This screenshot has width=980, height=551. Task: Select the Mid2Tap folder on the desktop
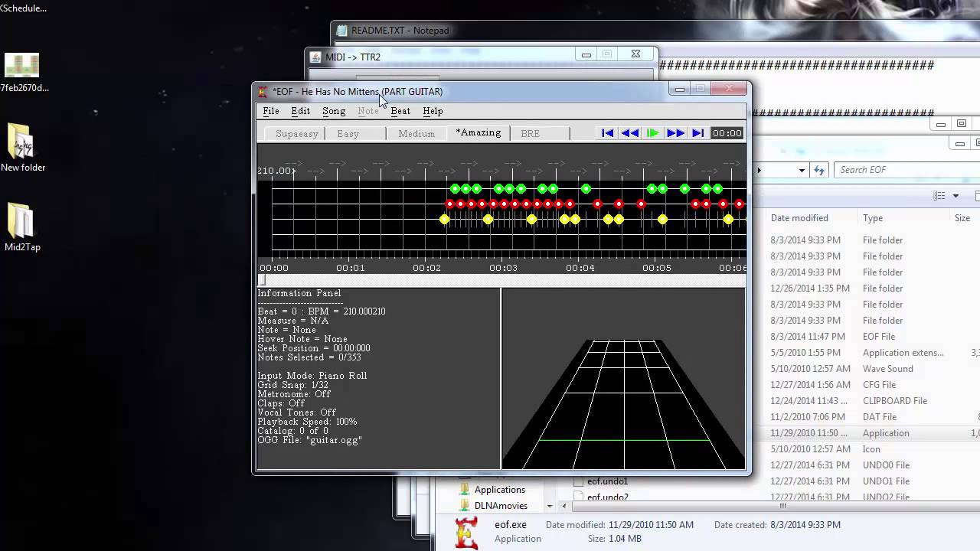(x=22, y=227)
